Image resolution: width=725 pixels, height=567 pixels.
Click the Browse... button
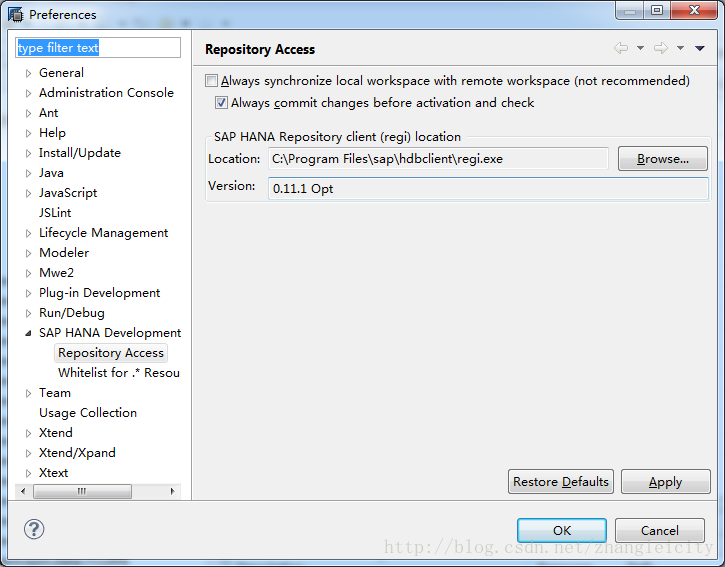(x=663, y=159)
